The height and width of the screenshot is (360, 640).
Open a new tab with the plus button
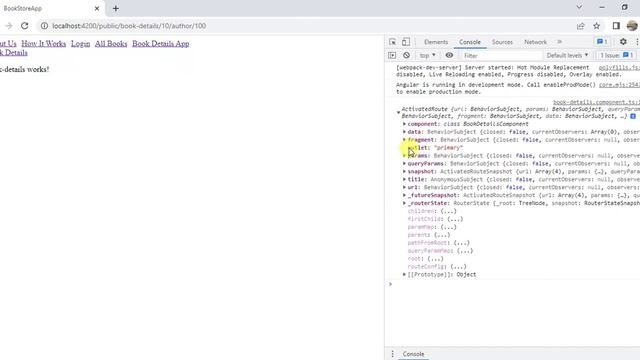tap(116, 8)
